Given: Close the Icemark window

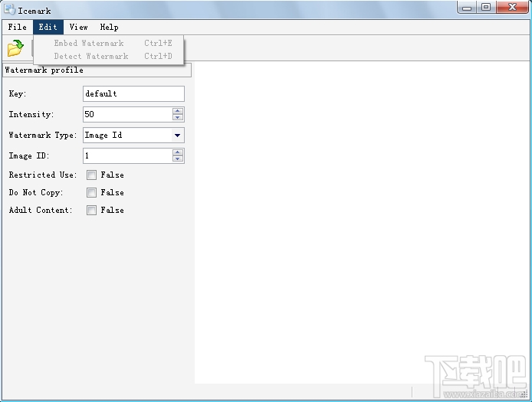Looking at the screenshot, I should pyautogui.click(x=512, y=7).
